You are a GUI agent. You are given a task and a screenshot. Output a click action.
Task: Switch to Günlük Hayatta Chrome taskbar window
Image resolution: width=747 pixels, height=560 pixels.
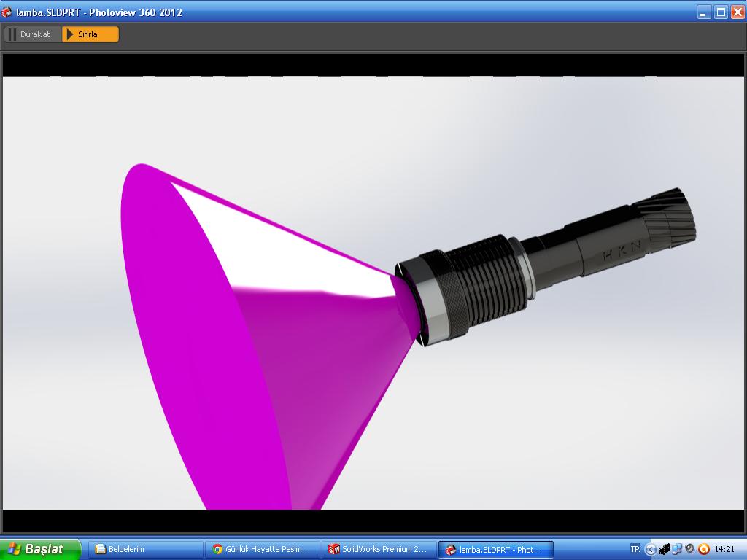click(x=262, y=549)
